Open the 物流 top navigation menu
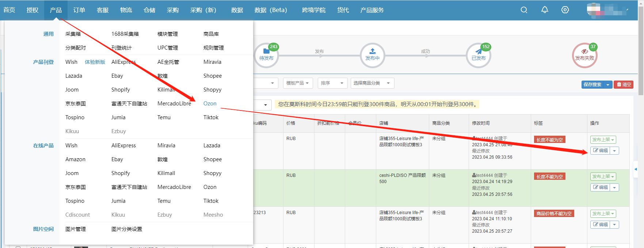This screenshot has height=248, width=644. coord(126,10)
